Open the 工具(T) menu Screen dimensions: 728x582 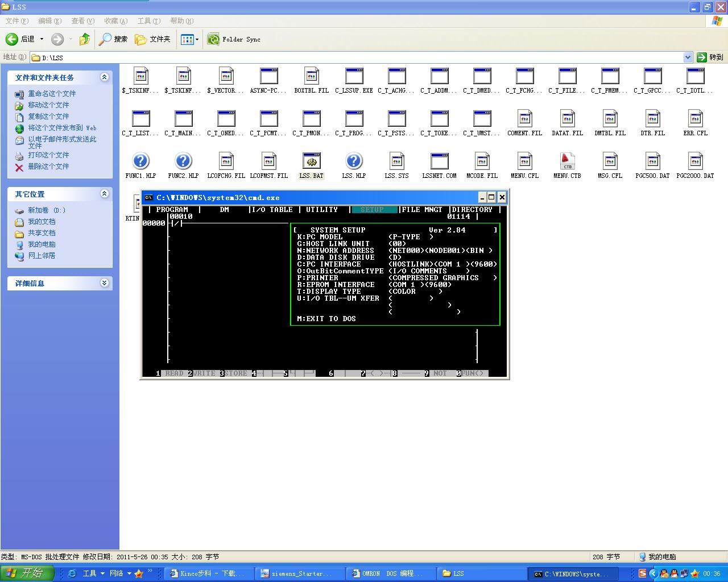click(148, 21)
